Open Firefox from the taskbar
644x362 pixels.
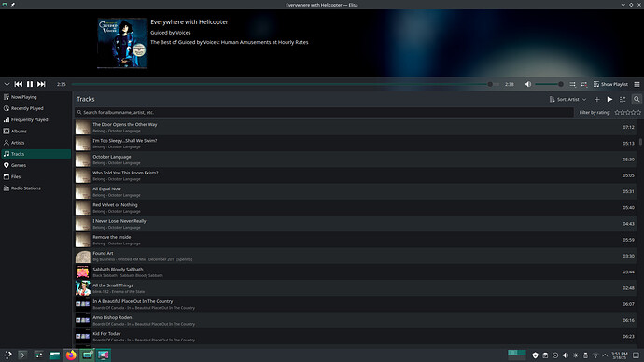tap(71, 355)
